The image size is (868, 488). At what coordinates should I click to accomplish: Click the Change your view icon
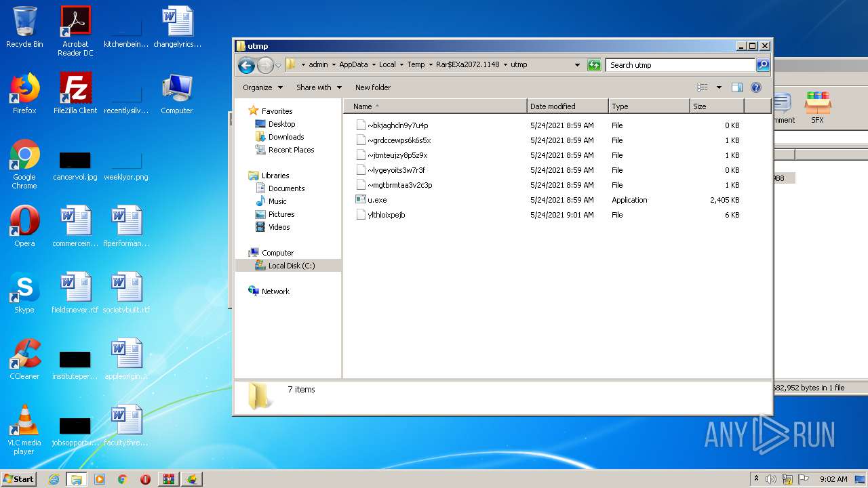point(702,87)
